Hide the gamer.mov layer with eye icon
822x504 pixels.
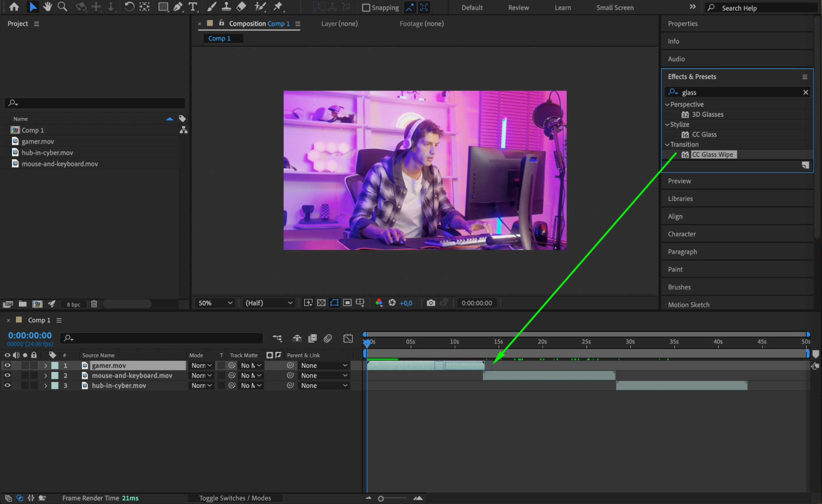[x=7, y=365]
